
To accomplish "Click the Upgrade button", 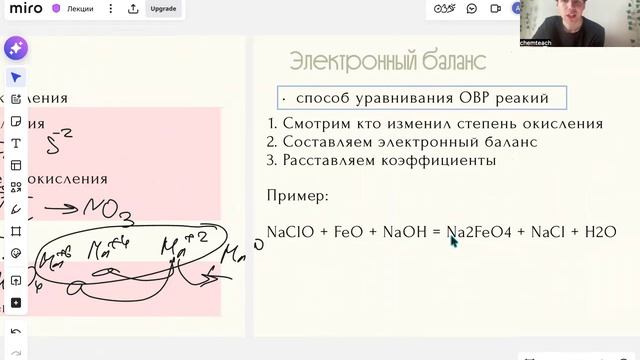I will pos(163,9).
